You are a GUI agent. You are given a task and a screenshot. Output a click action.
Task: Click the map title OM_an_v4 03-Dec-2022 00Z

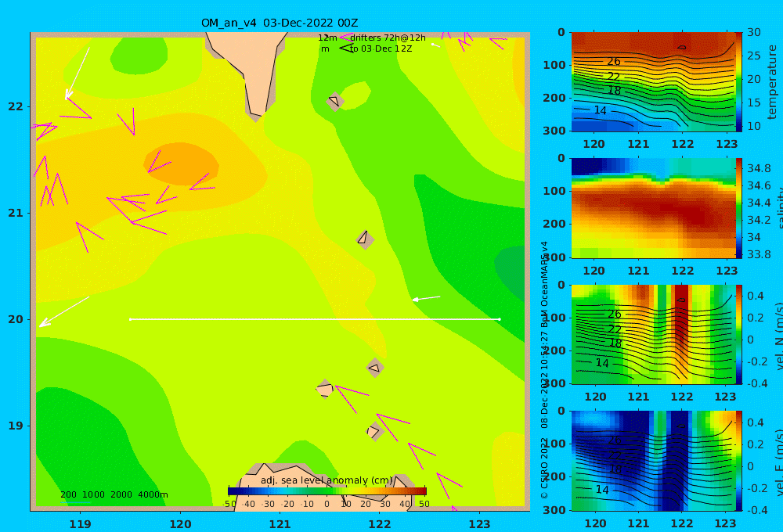tap(280, 23)
